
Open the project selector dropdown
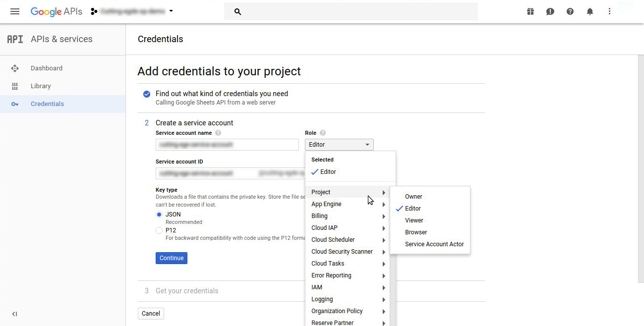click(x=132, y=11)
